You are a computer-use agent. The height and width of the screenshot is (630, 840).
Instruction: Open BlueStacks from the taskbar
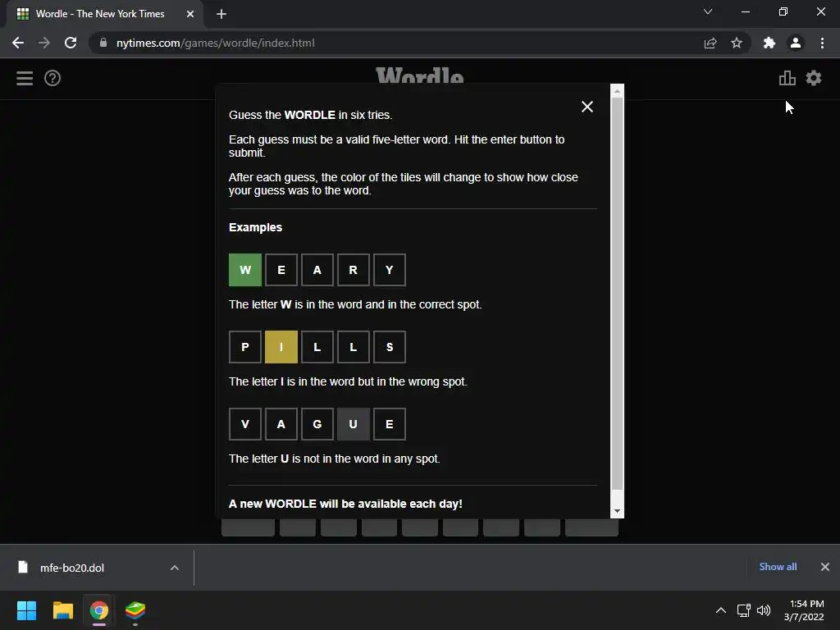click(135, 610)
